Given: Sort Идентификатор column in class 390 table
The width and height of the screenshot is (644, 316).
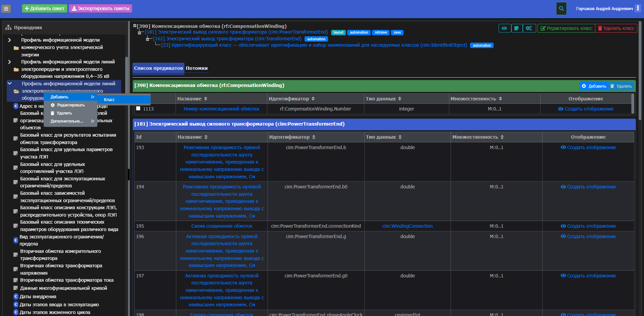Looking at the screenshot, I should tap(313, 99).
